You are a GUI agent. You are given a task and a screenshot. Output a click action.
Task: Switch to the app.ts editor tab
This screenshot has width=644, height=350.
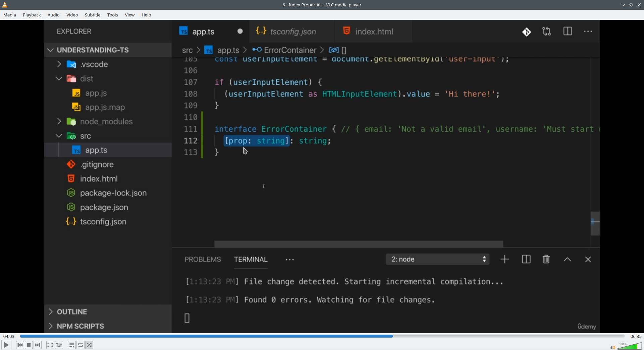coord(210,31)
